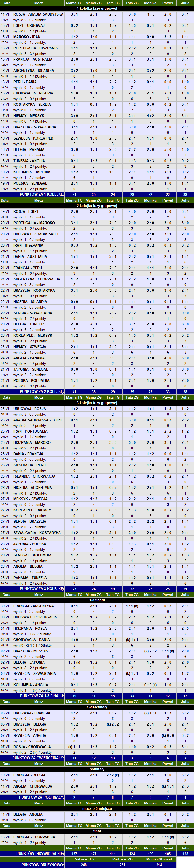The width and height of the screenshot is (194, 868).
Task: Click the '1/8 finału' section header
Action: click(x=97, y=600)
